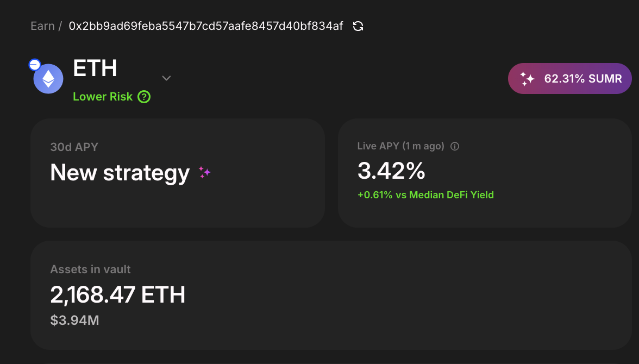Open the Lower Risk help question-mark icon

click(x=144, y=97)
